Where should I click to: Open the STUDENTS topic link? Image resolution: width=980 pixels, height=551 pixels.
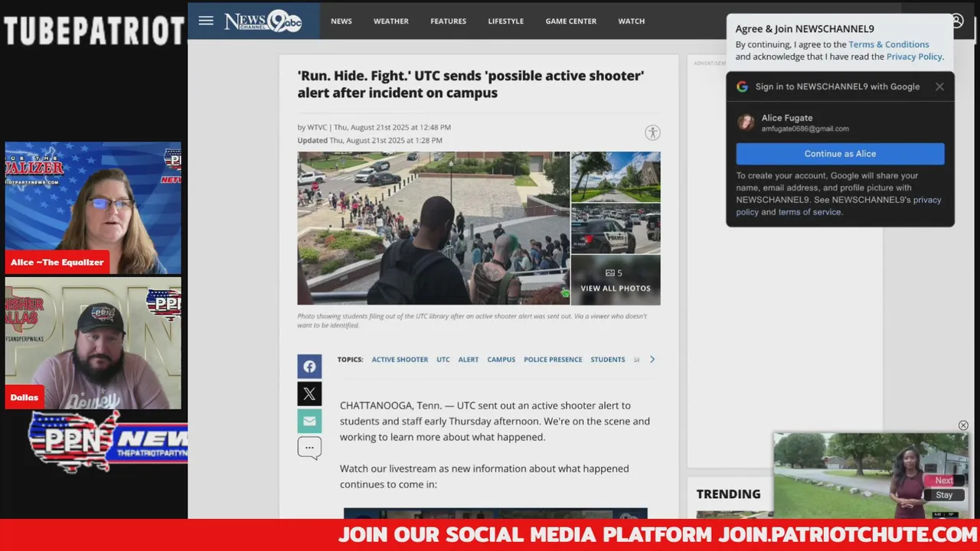click(x=608, y=359)
